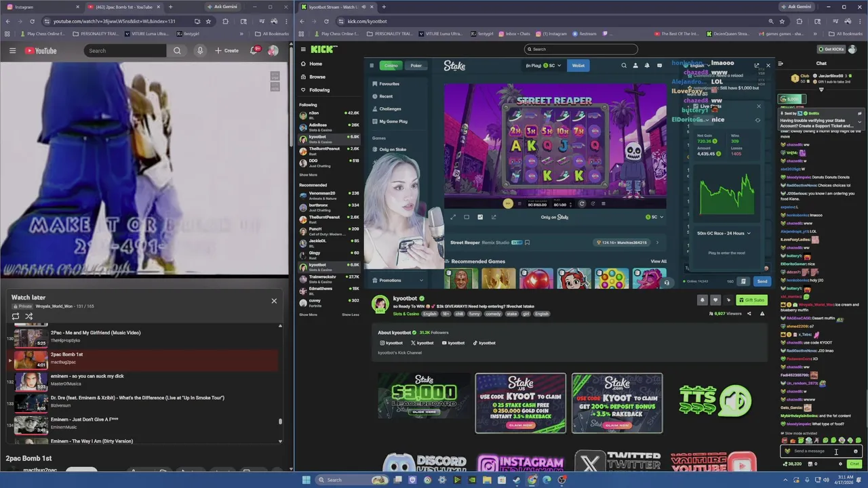Open live stats icon under game

click(x=480, y=217)
